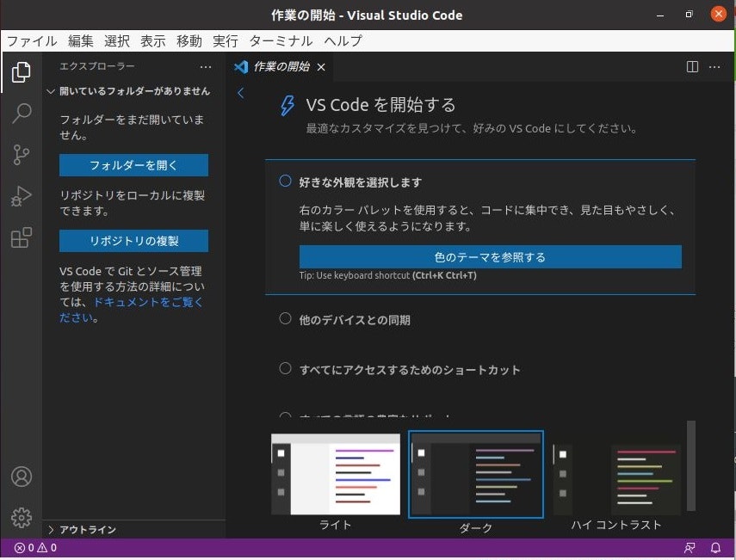Open the Search view icon
The image size is (736, 560).
22,113
